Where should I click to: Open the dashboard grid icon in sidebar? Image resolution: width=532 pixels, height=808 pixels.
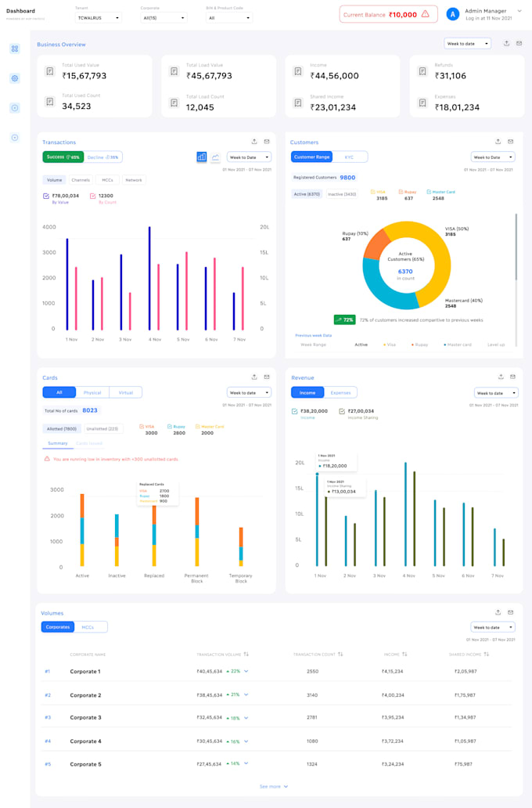point(15,49)
